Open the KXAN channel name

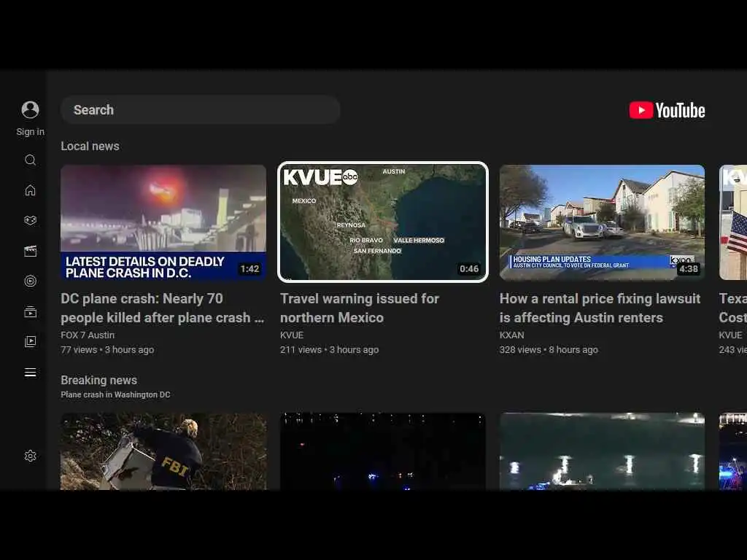click(x=511, y=335)
